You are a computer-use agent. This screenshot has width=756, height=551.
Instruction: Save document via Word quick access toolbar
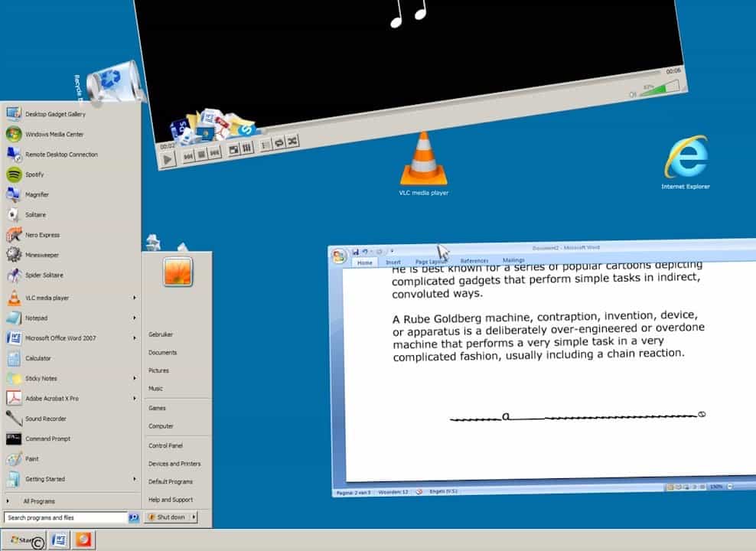[355, 252]
